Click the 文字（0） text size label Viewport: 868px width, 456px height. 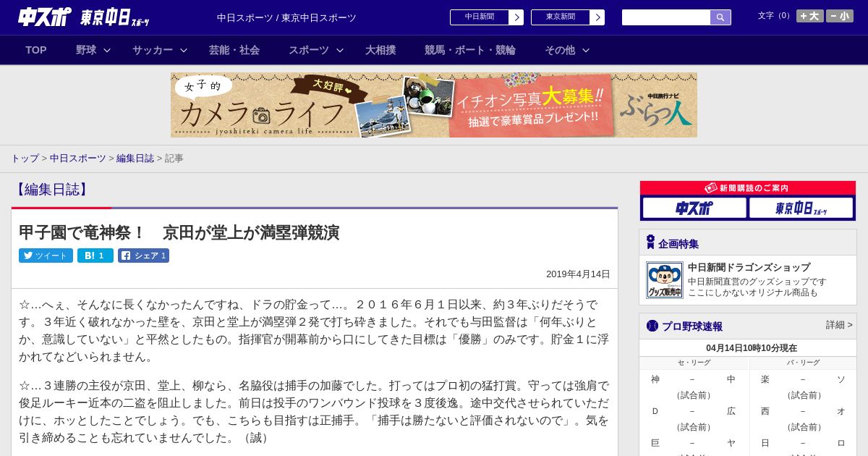tap(775, 15)
